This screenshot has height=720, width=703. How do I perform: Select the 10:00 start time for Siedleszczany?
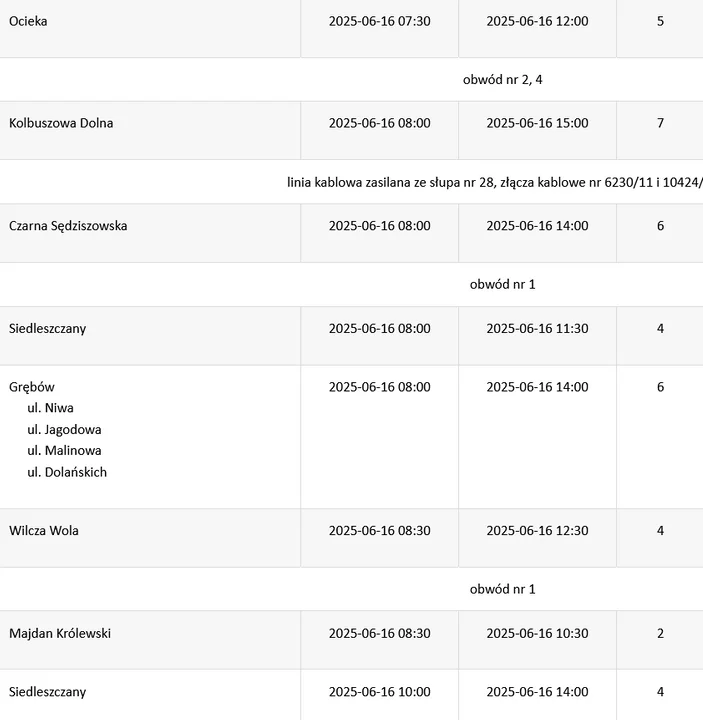(379, 691)
